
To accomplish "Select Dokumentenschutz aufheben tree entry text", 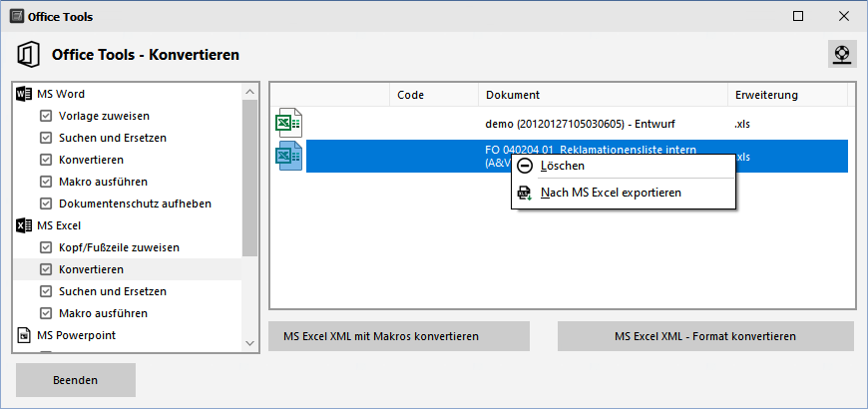I will [135, 204].
